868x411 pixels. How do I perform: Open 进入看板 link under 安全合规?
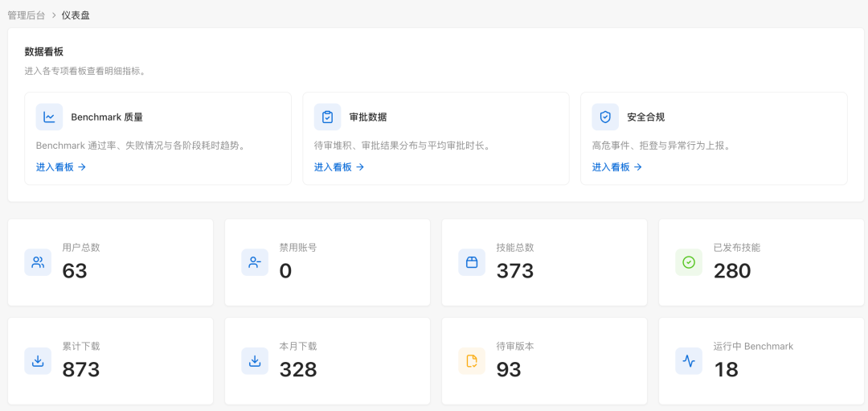(616, 166)
